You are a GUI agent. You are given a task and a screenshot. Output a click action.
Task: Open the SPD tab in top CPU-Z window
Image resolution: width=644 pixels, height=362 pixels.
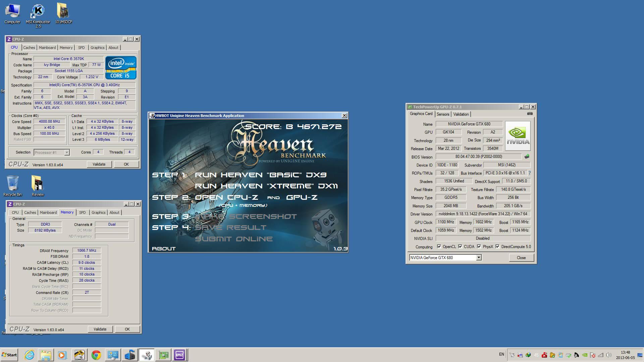[81, 48]
